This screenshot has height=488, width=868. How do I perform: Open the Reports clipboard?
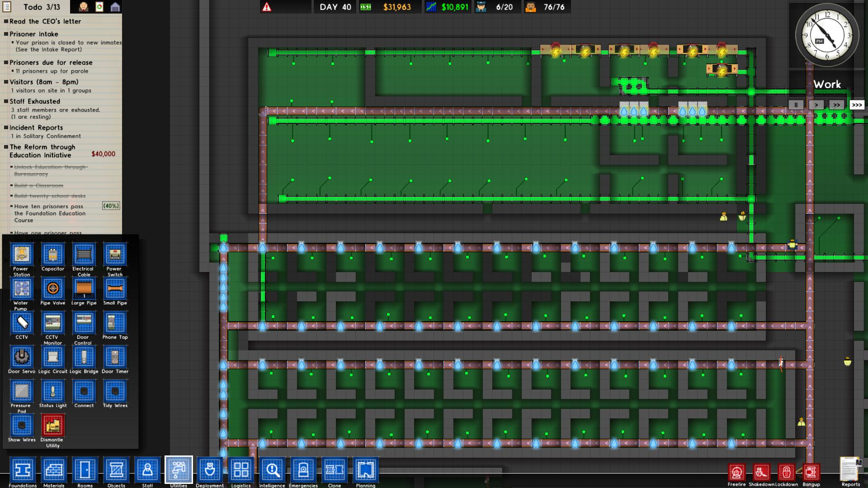pyautogui.click(x=850, y=470)
